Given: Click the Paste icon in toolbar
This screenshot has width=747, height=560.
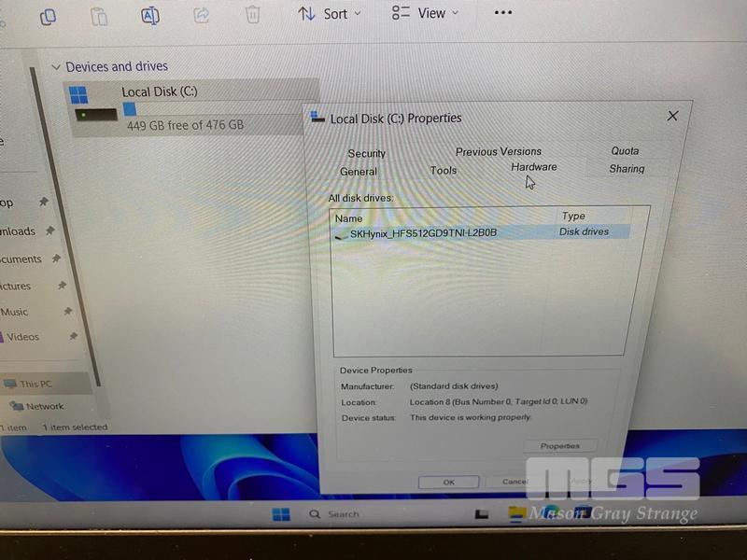Looking at the screenshot, I should (99, 15).
